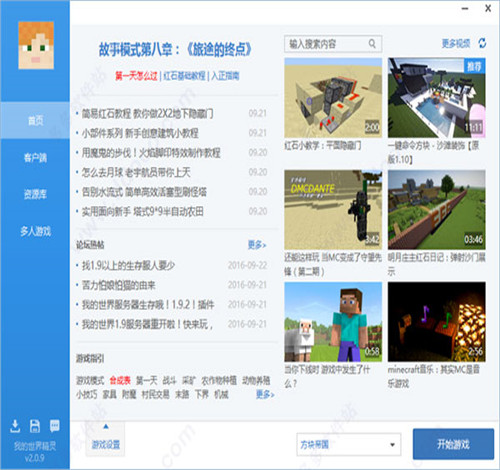Open article 小部件系列 新手创意建筑小教程

point(140,133)
